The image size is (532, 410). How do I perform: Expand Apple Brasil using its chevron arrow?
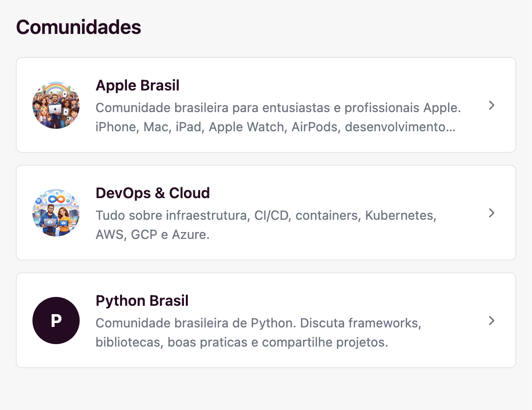[x=491, y=105]
